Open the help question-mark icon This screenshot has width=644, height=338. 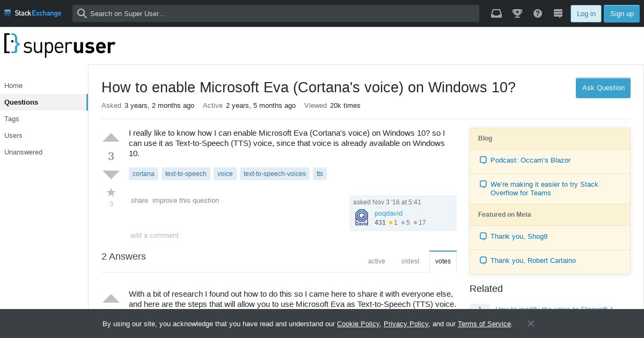[538, 13]
